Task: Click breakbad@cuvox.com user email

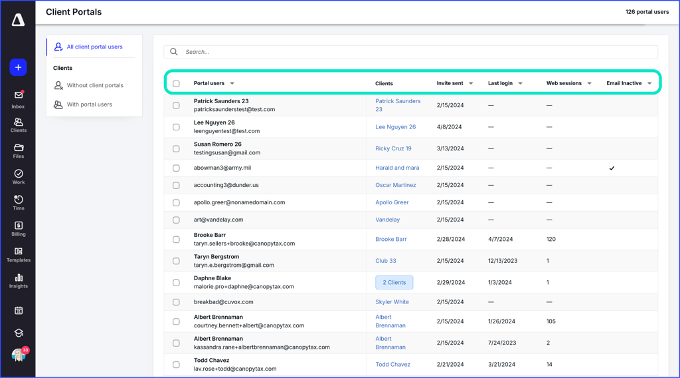Action: click(223, 302)
